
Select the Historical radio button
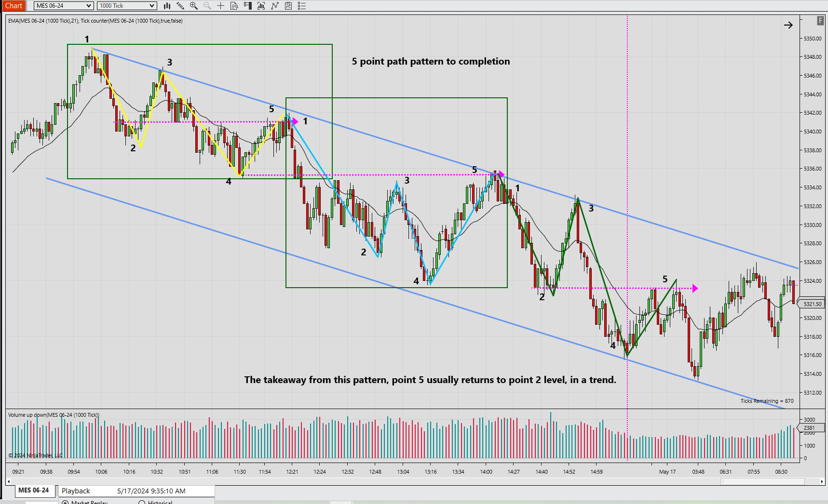click(142, 502)
